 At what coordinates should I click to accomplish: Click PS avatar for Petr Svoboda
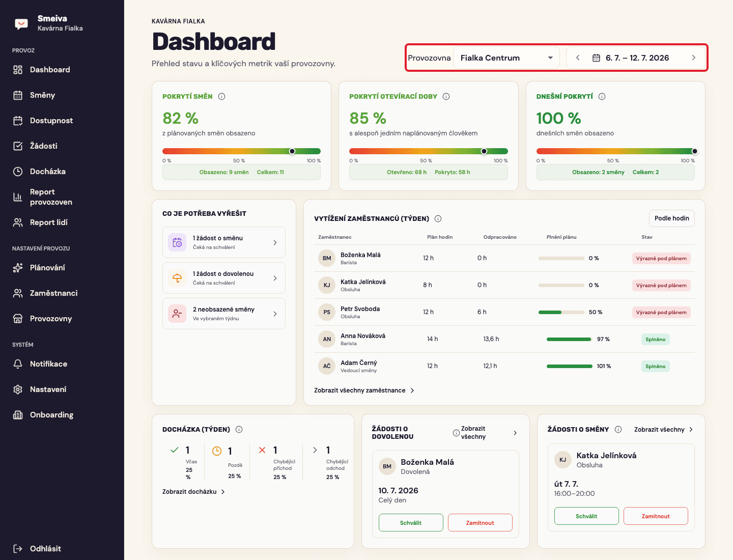pos(327,312)
